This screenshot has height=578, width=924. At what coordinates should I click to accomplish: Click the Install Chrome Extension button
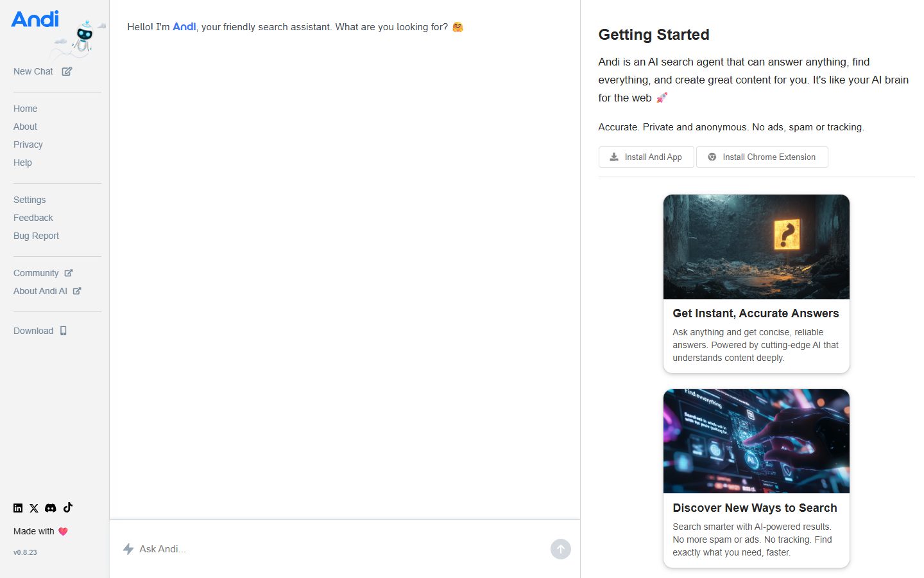(x=762, y=157)
